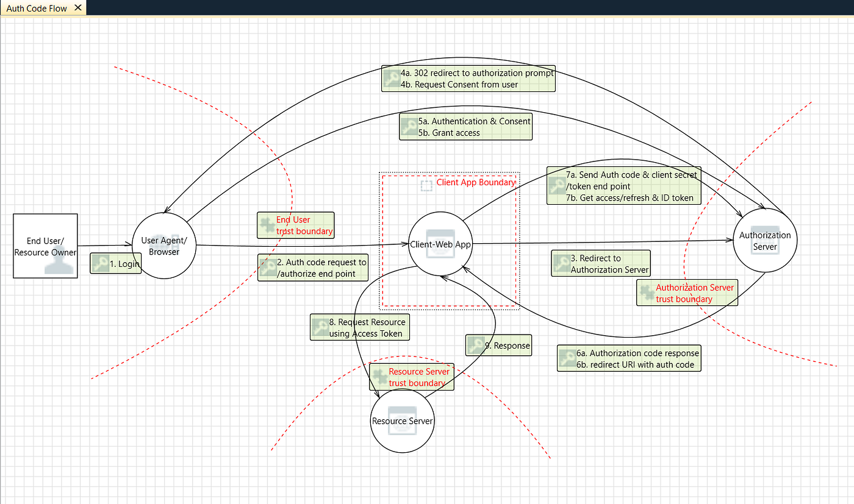
Task: Select '3. Redirect to Authorization Server' label text
Action: 610,264
